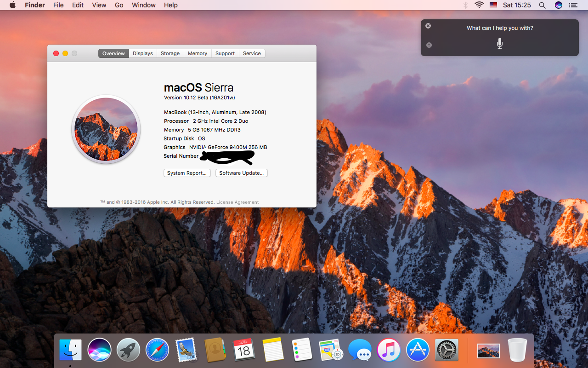
Task: Click NVIDIA GeForce 9400M 256 MB
Action: pyautogui.click(x=228, y=147)
